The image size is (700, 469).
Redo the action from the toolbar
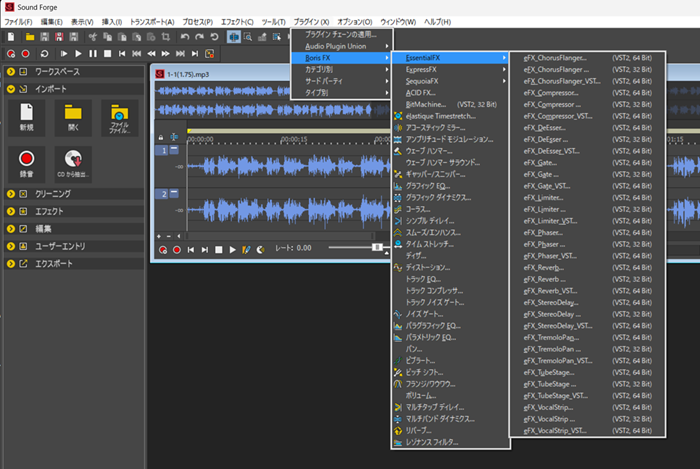pos(200,37)
